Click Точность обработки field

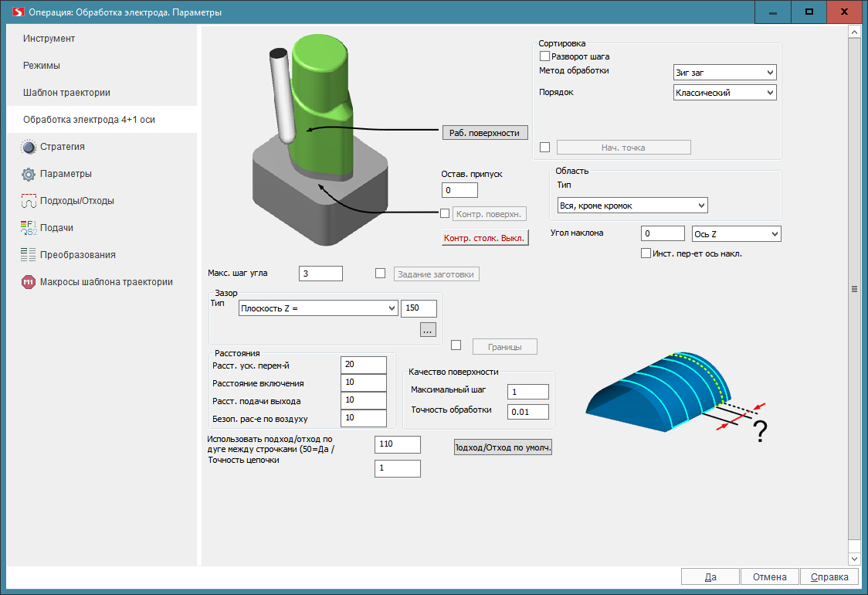point(528,412)
